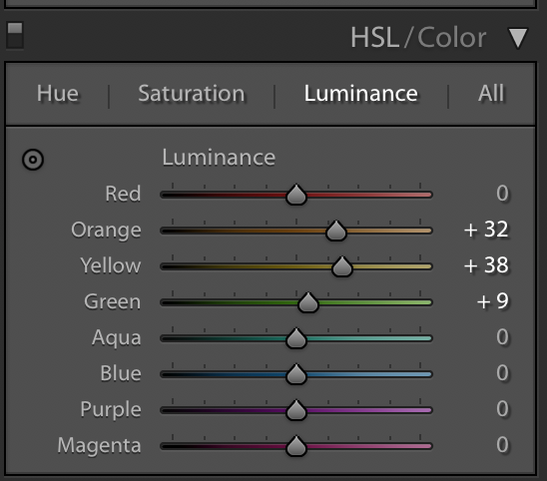This screenshot has width=547, height=481.
Task: Activate the Luminance targeted adjustment tool
Action: (x=33, y=160)
